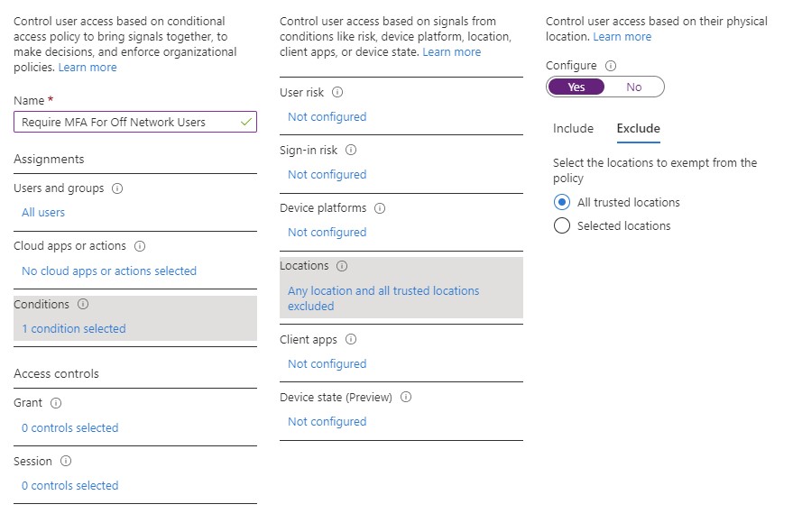
Task: Open 1 condition selected link
Action: [x=74, y=328]
